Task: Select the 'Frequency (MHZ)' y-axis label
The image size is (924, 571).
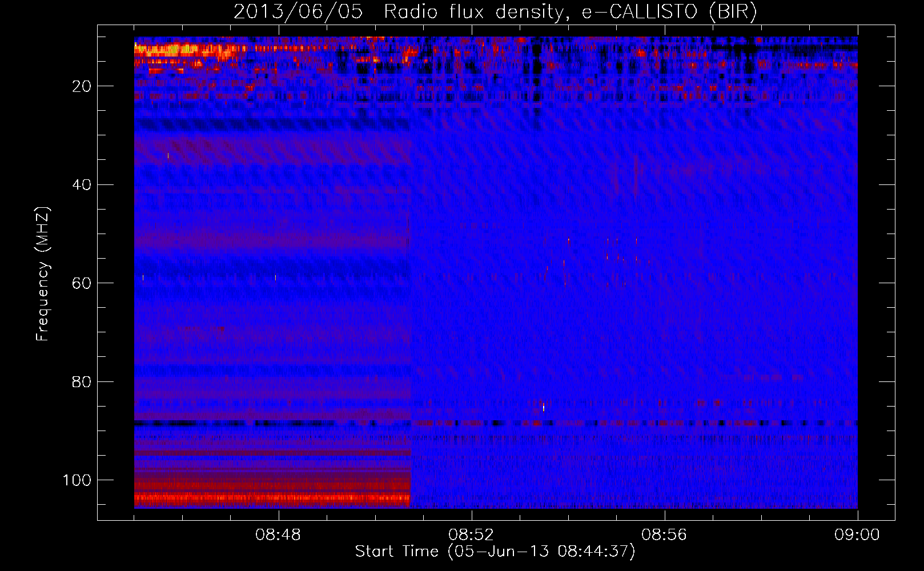Action: point(43,274)
